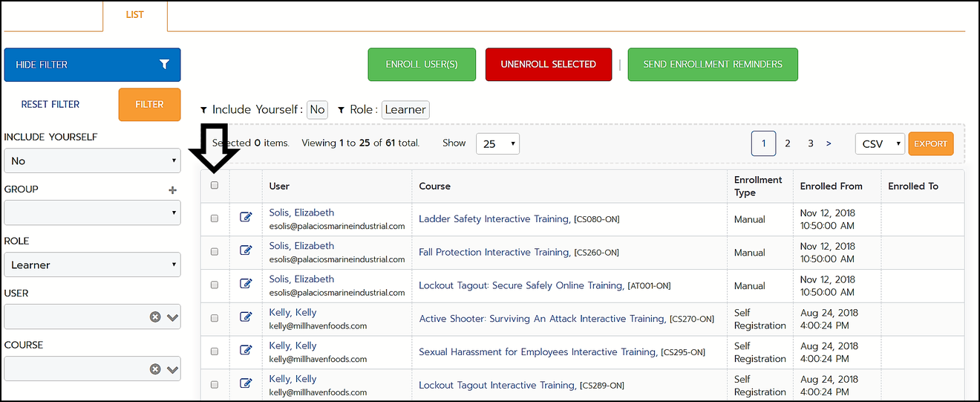Open Fall Protection Interactive Training course link
The width and height of the screenshot is (980, 402).
[494, 253]
